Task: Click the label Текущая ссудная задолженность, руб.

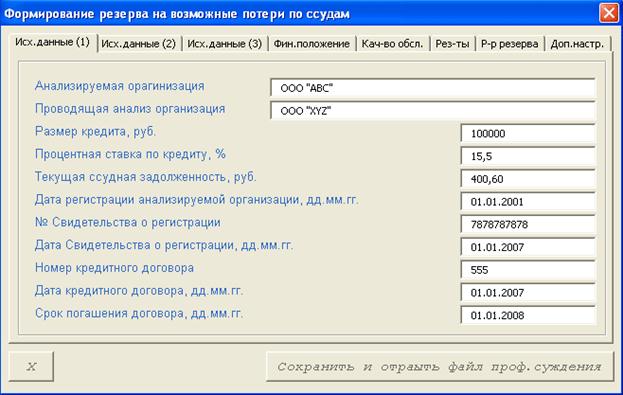Action: [x=145, y=176]
